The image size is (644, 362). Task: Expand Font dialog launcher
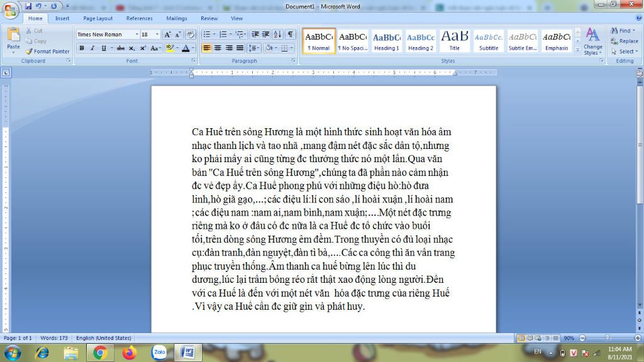(193, 60)
